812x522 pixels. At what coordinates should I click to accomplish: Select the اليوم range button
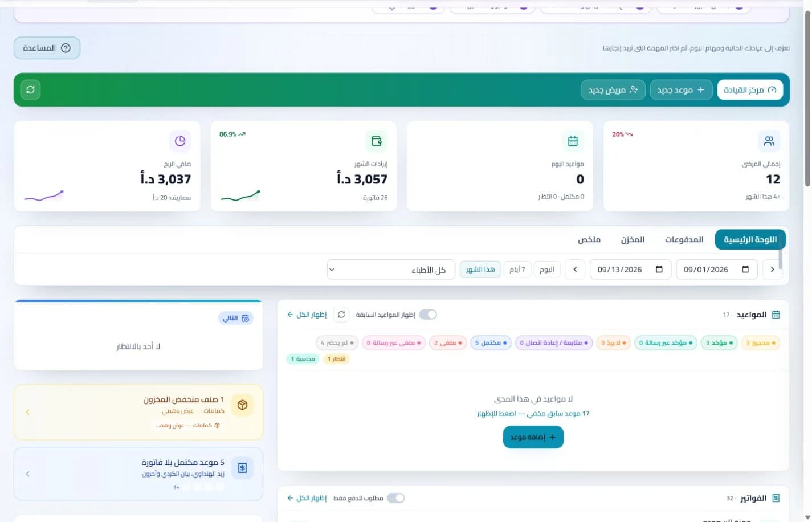tap(547, 270)
